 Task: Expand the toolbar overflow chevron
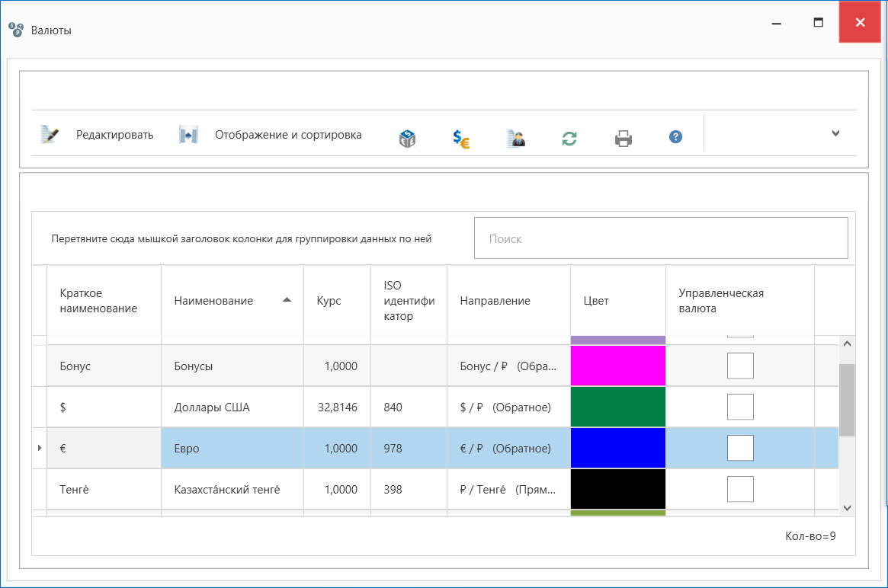click(835, 133)
